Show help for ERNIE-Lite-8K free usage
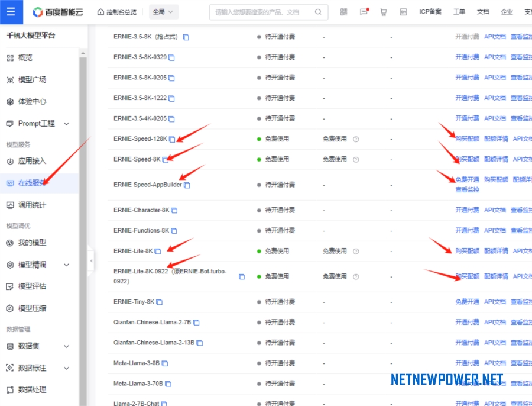532x406 pixels. [x=356, y=251]
